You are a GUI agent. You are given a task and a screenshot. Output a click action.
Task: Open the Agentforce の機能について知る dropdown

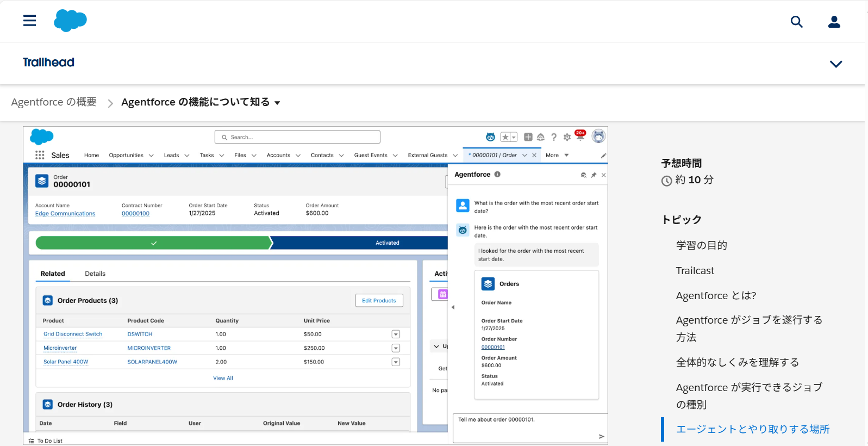(x=277, y=103)
